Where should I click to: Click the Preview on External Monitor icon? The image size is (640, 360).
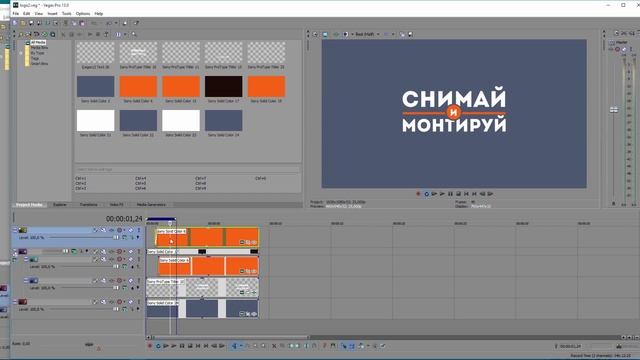tap(325, 35)
